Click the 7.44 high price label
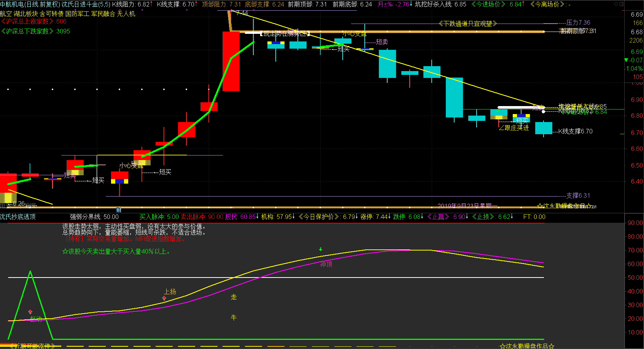This screenshot has width=644, height=349. (x=242, y=13)
